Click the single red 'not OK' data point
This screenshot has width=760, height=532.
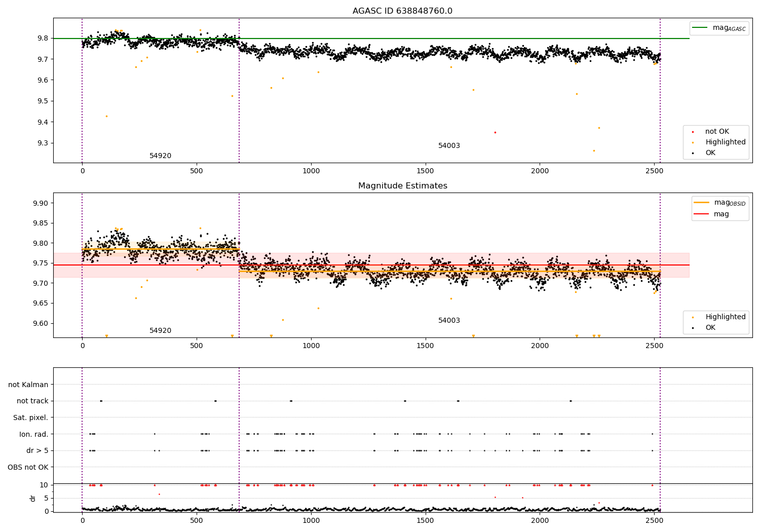(495, 132)
